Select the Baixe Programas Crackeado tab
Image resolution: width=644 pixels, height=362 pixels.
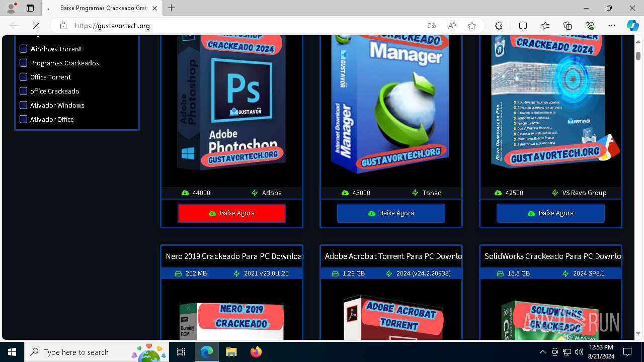(x=102, y=8)
